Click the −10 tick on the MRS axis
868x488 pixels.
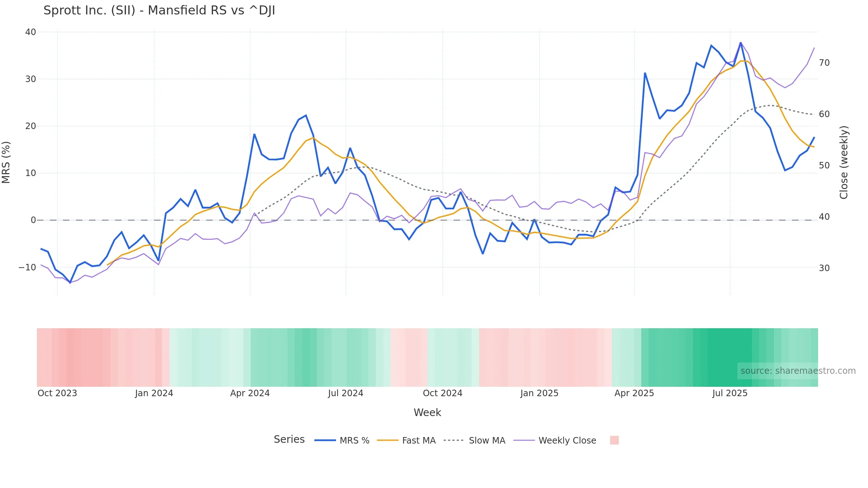(x=27, y=267)
